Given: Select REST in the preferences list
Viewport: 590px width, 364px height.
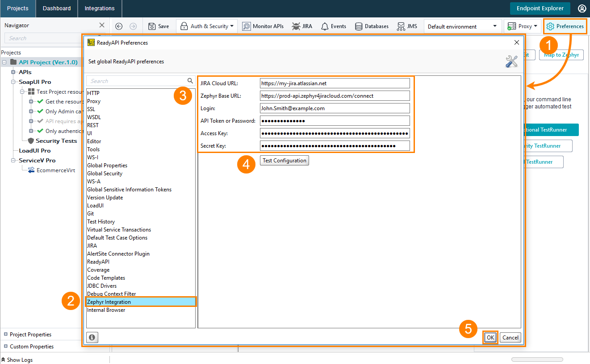Looking at the screenshot, I should click(x=93, y=125).
